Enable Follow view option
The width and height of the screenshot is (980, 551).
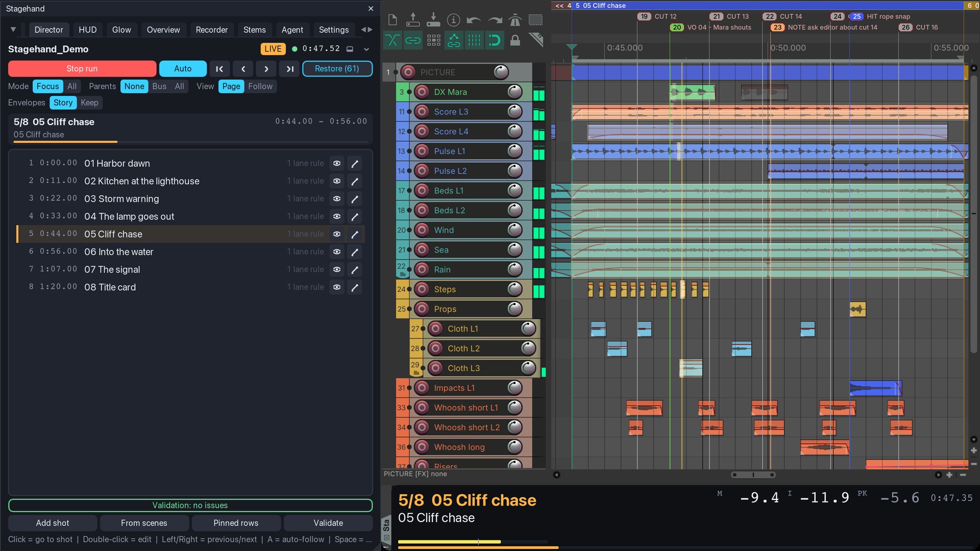[x=260, y=86]
